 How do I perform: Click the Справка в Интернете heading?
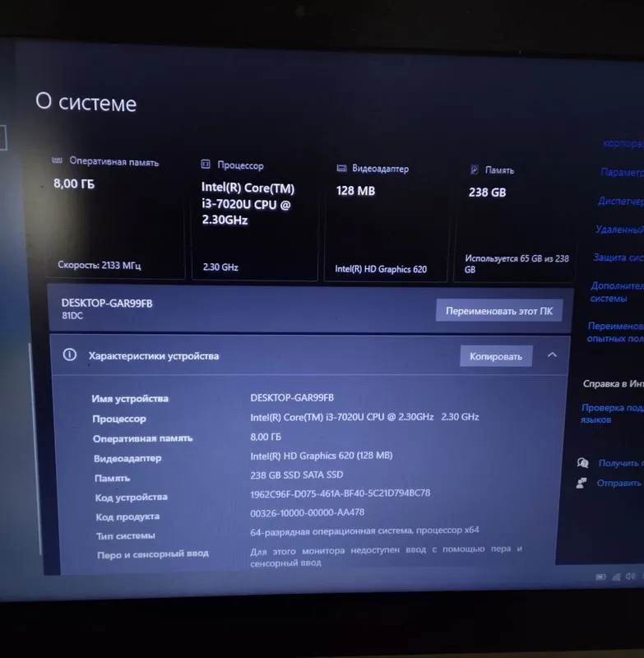613,383
